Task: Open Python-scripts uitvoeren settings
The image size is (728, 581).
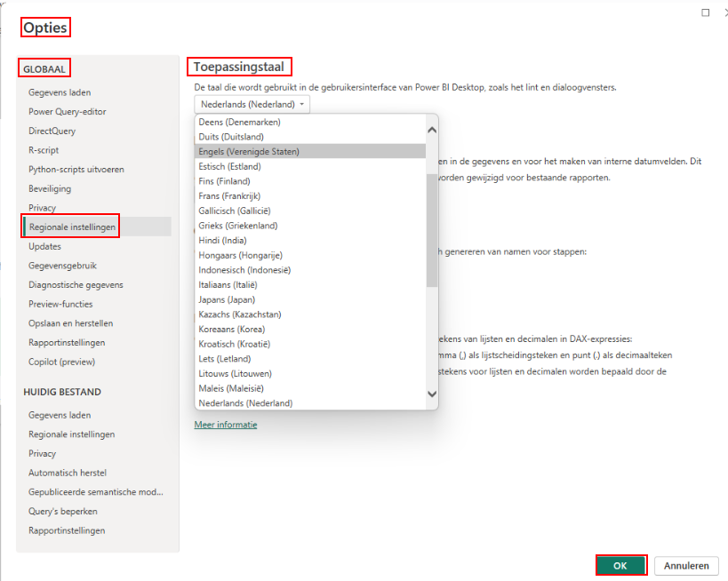Action: click(76, 170)
